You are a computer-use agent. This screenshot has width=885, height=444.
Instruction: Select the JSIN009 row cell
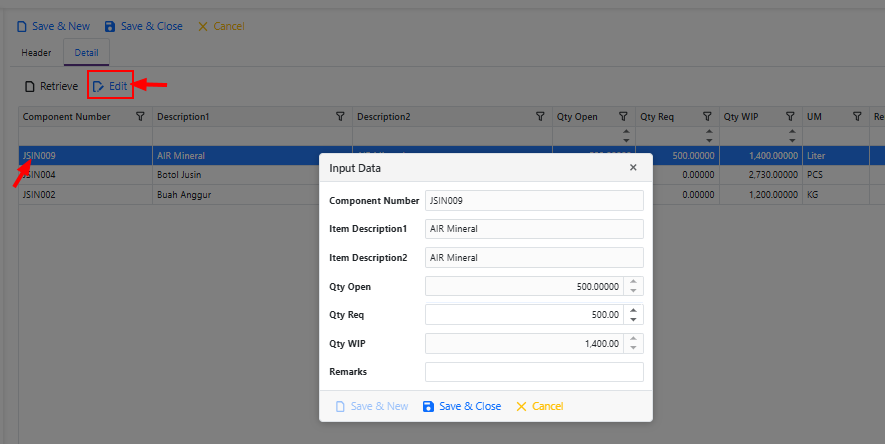(x=85, y=156)
